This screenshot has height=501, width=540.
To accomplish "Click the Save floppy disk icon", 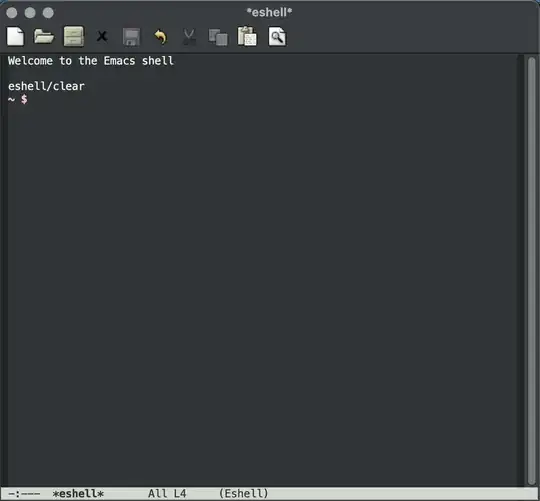I will (x=131, y=37).
